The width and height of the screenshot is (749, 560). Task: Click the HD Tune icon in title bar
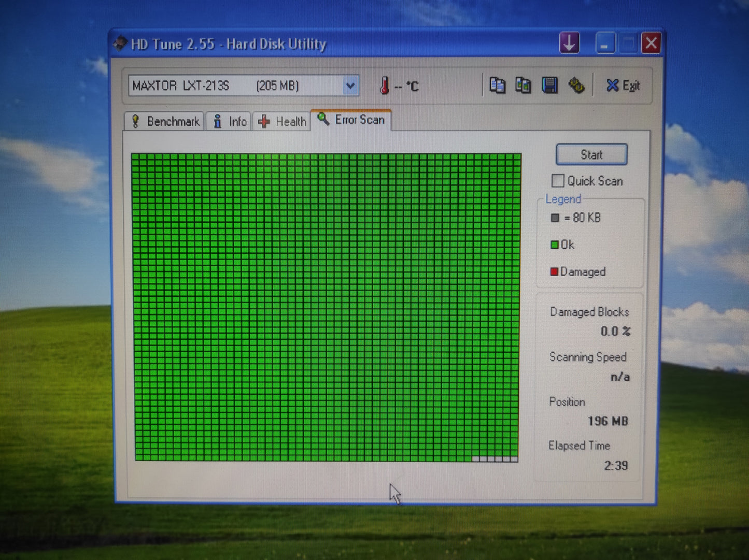click(x=120, y=44)
